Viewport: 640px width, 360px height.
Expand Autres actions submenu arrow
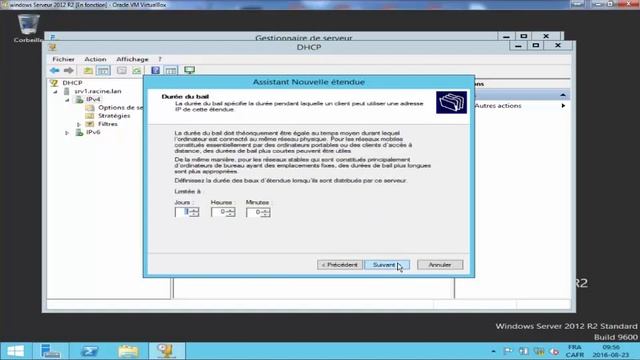tap(563, 106)
